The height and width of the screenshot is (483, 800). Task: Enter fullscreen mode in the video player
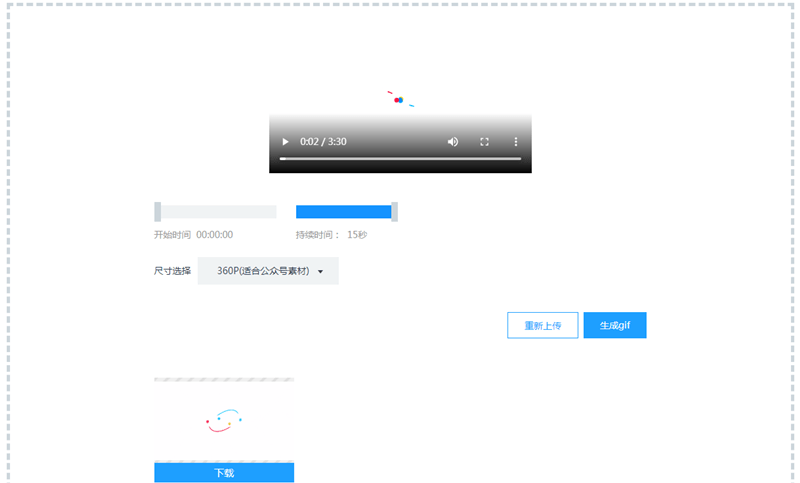point(485,142)
